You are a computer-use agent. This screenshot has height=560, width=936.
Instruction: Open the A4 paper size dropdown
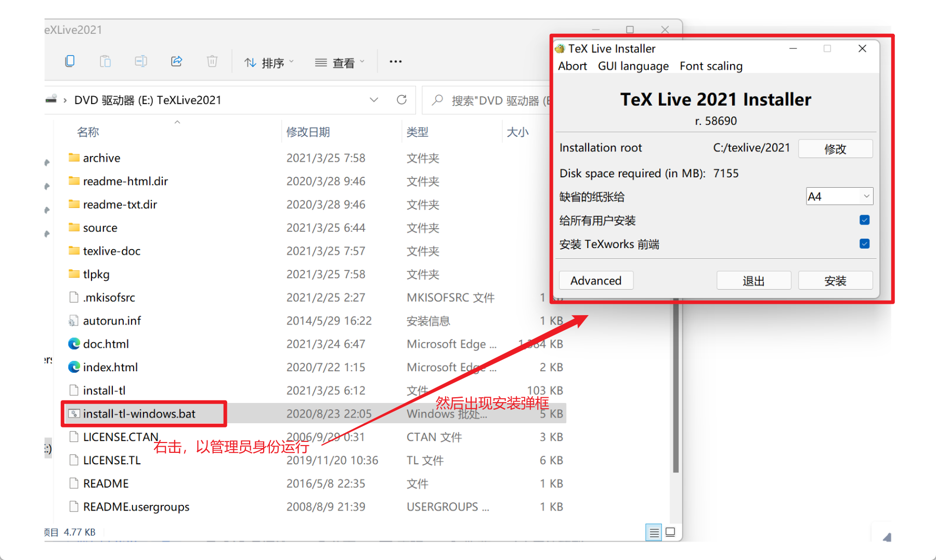(839, 197)
